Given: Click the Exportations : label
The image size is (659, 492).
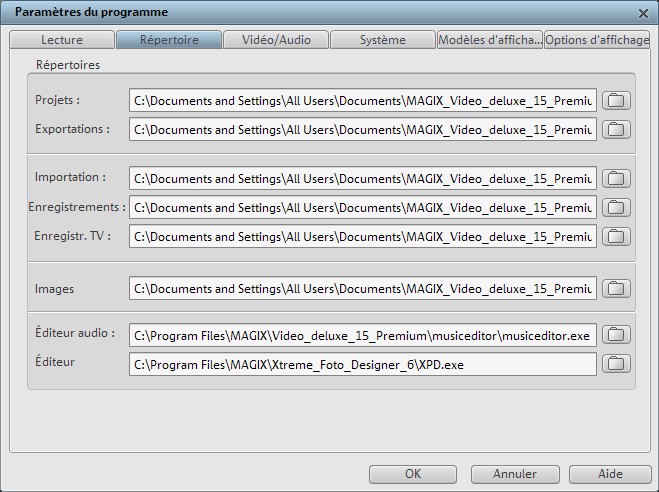Looking at the screenshot, I should (x=72, y=129).
